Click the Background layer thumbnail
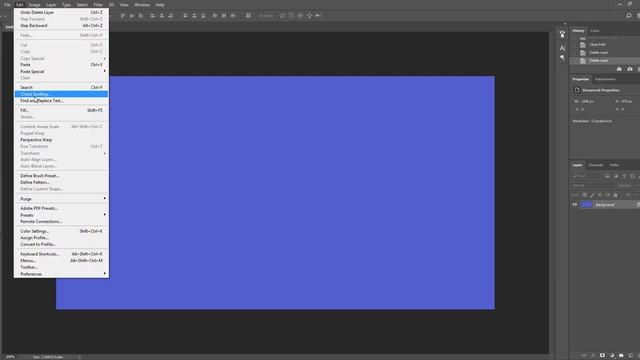This screenshot has height=360, width=640. click(587, 204)
